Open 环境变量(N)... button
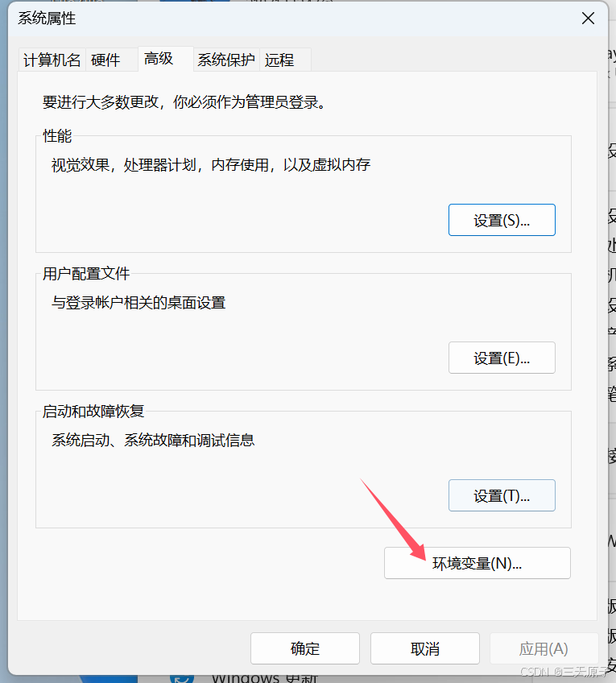The width and height of the screenshot is (616, 683). coord(478,563)
